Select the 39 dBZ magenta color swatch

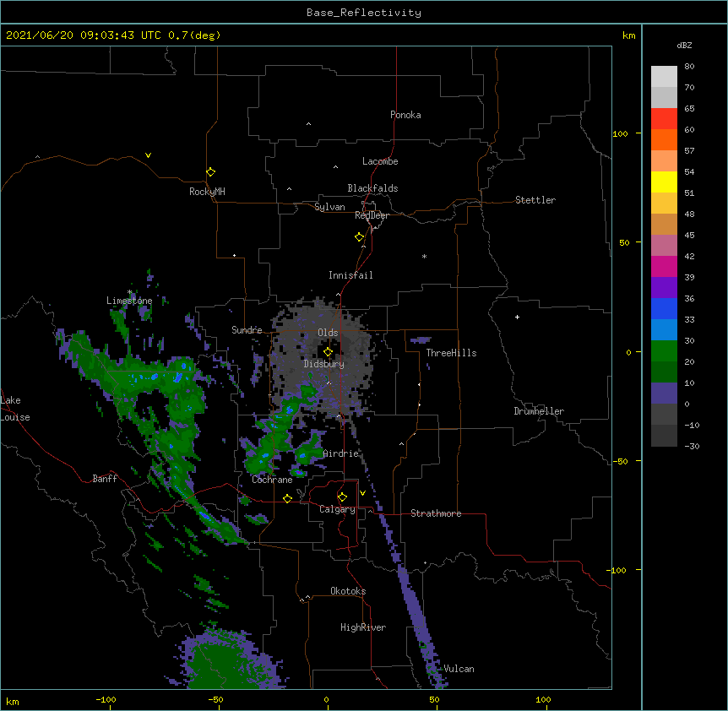664,266
